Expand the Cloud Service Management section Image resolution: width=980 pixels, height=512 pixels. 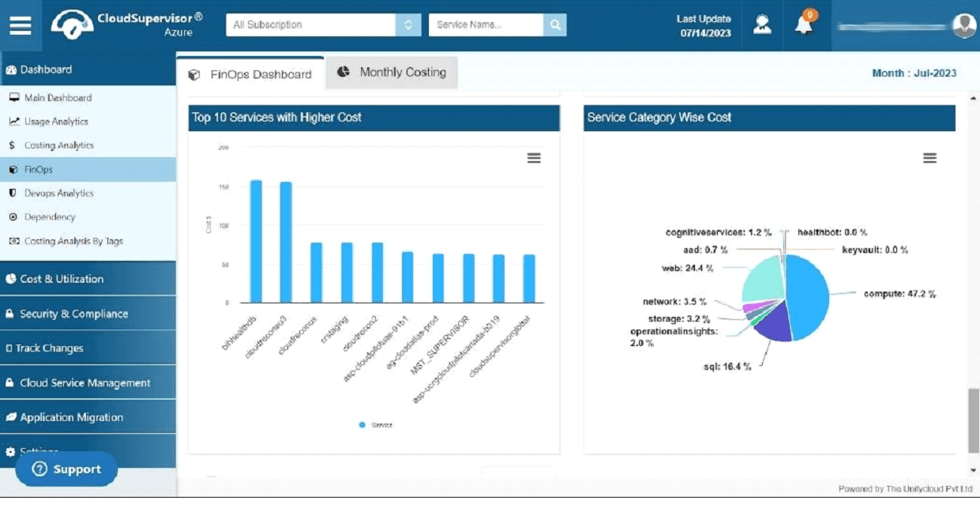(88, 383)
